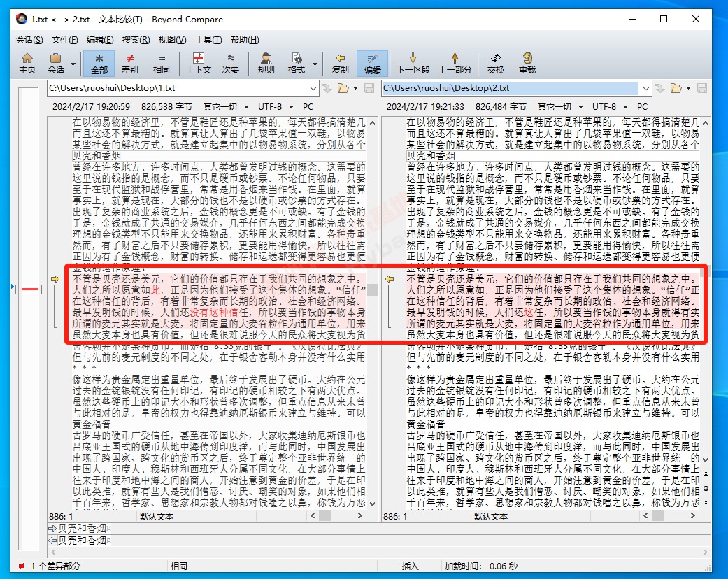
Task: Go to previous section with 上一部分
Action: 455,63
